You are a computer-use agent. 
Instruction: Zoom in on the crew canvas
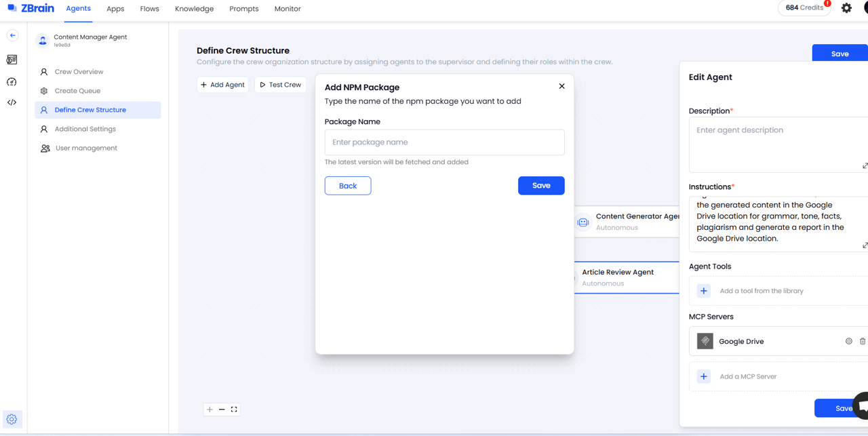pyautogui.click(x=210, y=410)
